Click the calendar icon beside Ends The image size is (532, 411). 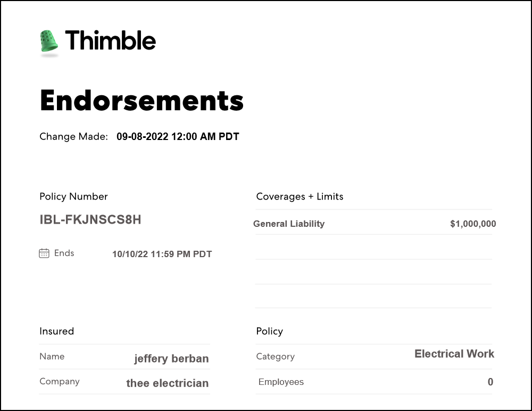point(44,253)
